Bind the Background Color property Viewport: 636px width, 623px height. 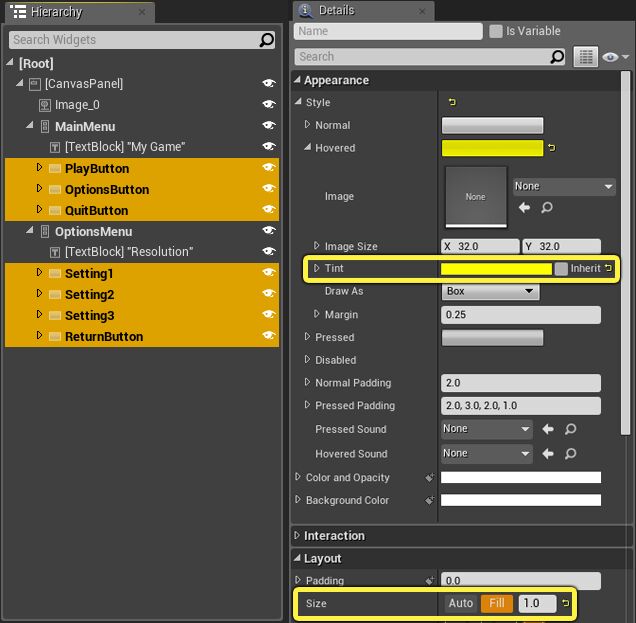pos(430,500)
